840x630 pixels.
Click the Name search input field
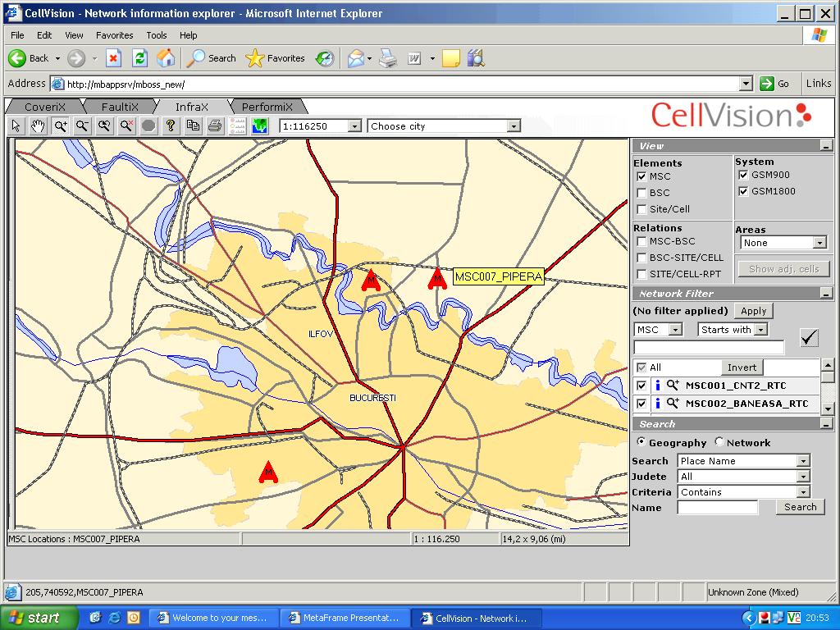coord(717,507)
